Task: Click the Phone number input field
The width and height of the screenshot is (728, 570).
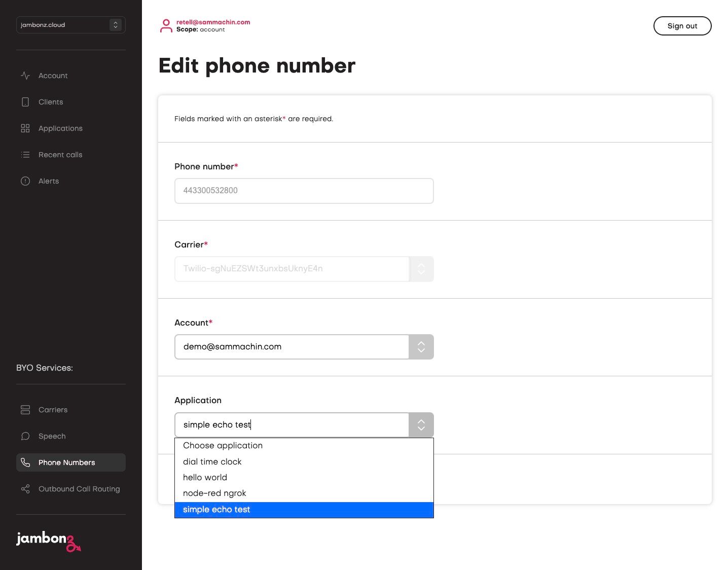Action: [x=304, y=191]
